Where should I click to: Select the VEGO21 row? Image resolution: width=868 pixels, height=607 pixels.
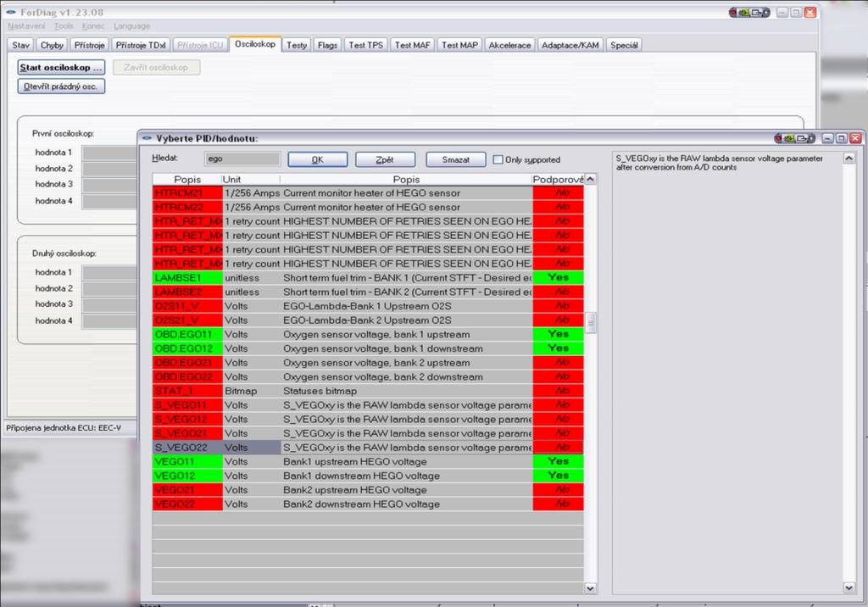point(368,490)
